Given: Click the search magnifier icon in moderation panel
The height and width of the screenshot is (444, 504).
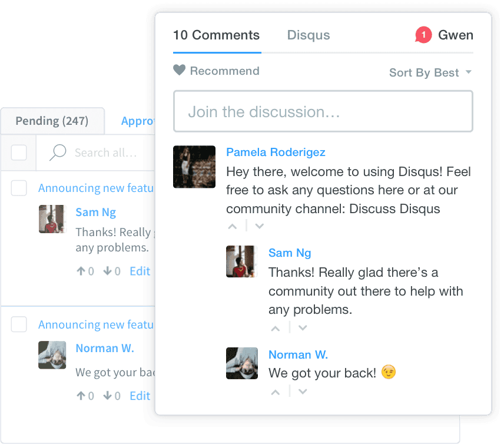Looking at the screenshot, I should (58, 152).
